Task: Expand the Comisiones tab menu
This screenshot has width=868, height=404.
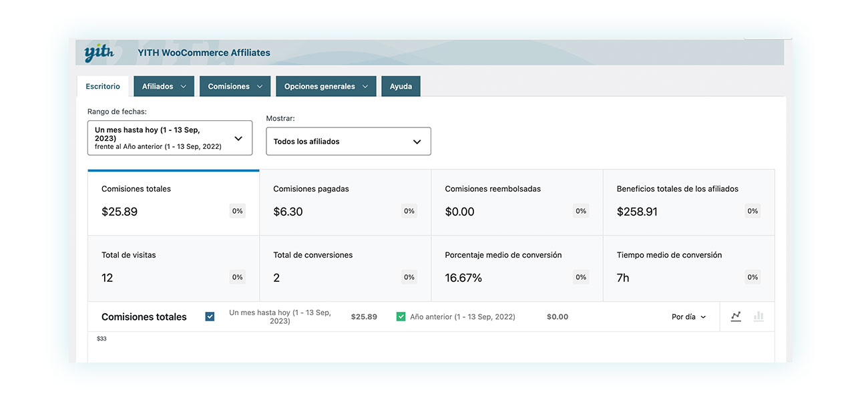Action: (x=235, y=86)
